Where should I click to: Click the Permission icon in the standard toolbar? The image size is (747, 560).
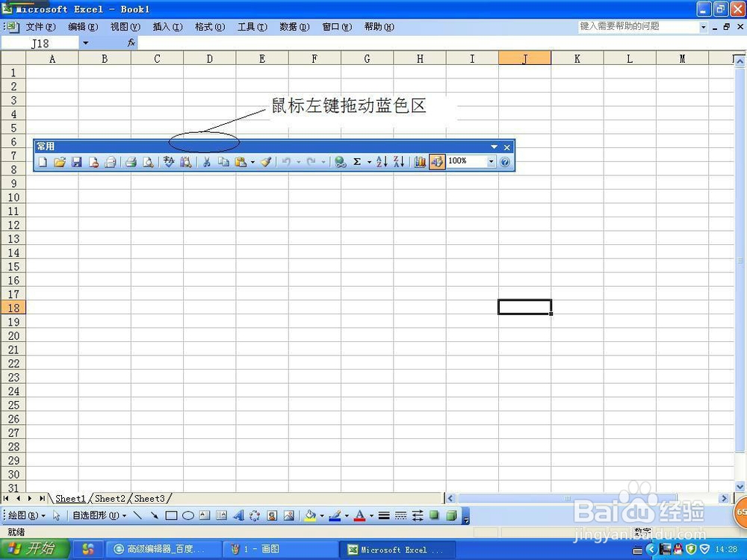pyautogui.click(x=93, y=162)
